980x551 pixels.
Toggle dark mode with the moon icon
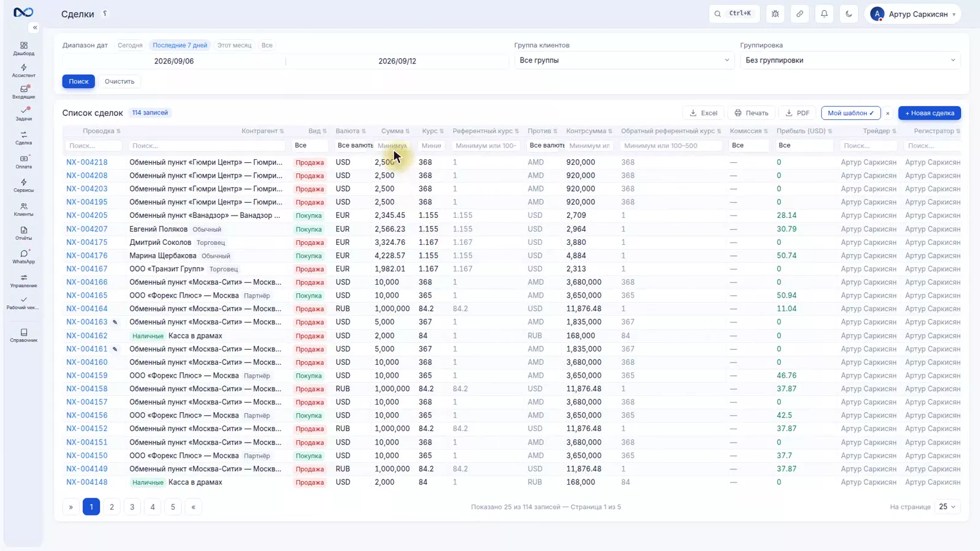coord(849,13)
